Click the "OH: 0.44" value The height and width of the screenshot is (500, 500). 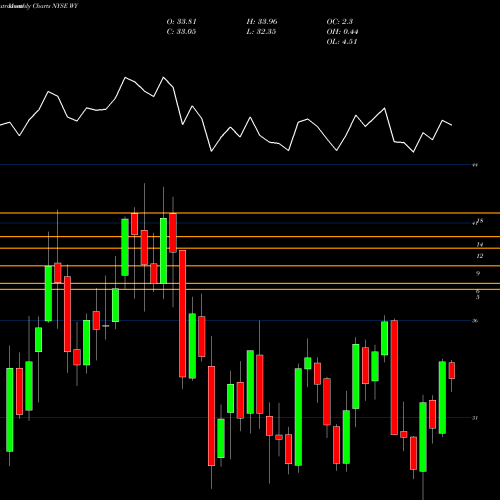point(342,32)
